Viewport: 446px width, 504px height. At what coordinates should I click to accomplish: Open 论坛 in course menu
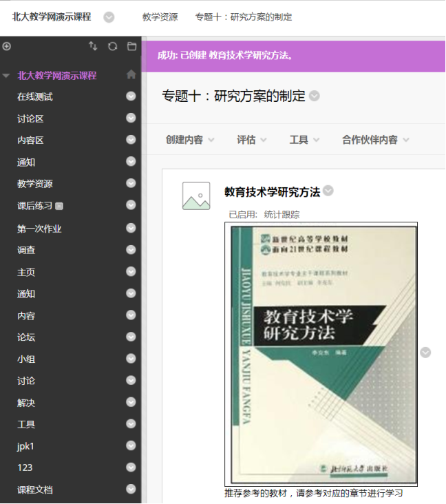[x=26, y=337]
